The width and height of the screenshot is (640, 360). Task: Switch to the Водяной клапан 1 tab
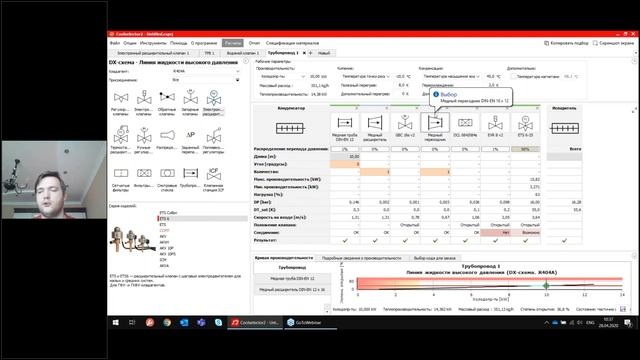click(x=242, y=53)
